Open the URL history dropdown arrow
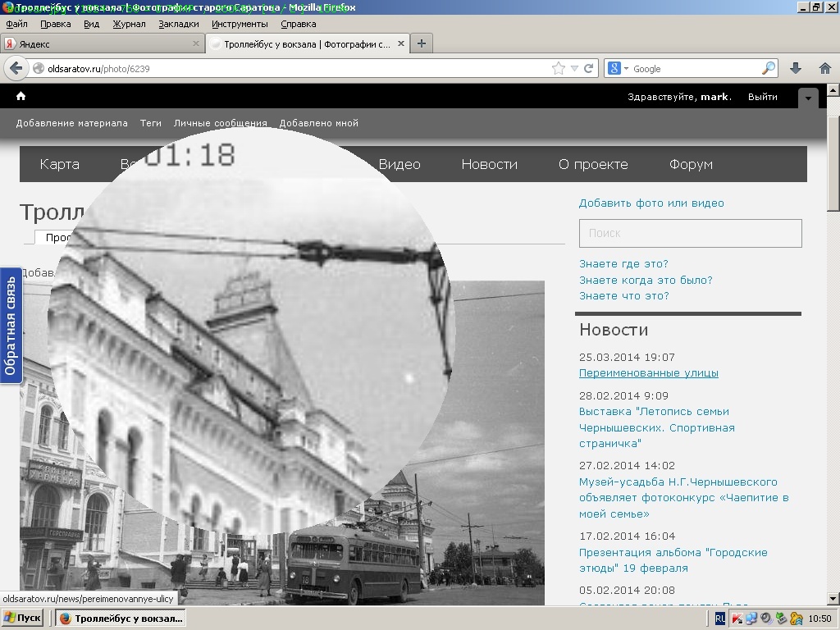 pyautogui.click(x=574, y=69)
